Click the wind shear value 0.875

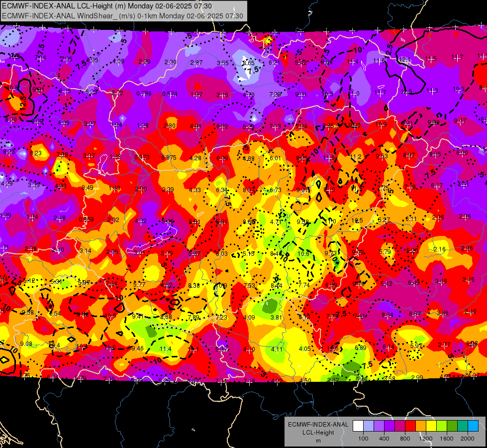(x=169, y=158)
